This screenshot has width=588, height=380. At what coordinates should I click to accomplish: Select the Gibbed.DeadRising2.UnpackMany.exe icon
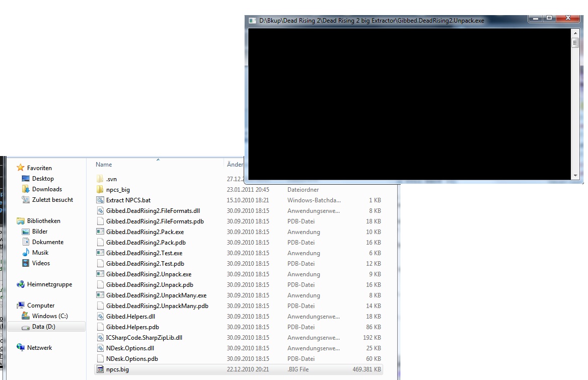100,295
